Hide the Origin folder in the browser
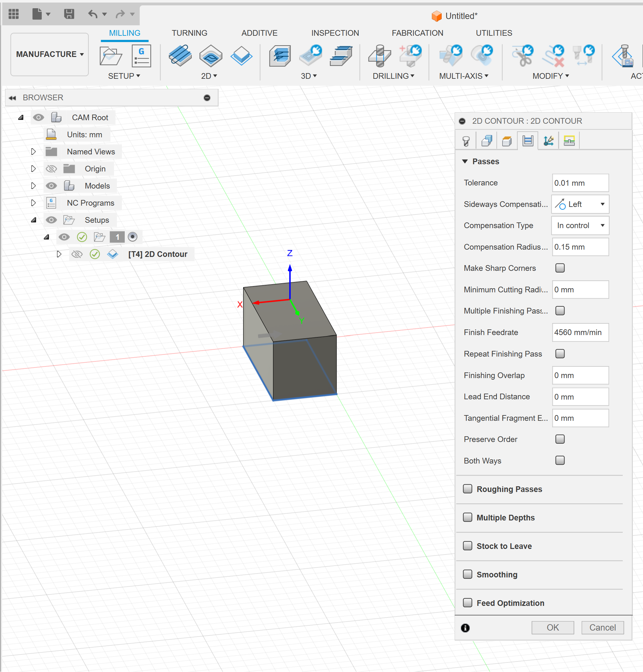643x672 pixels. pos(51,169)
